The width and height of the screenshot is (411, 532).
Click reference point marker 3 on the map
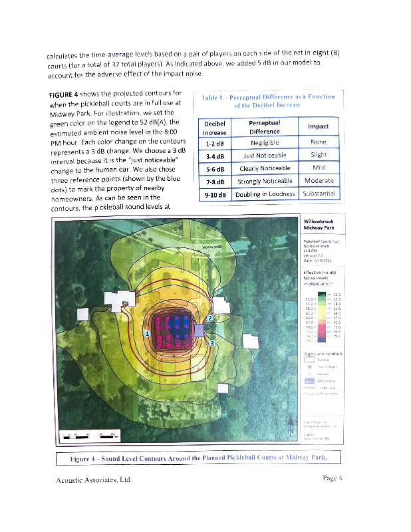(212, 343)
